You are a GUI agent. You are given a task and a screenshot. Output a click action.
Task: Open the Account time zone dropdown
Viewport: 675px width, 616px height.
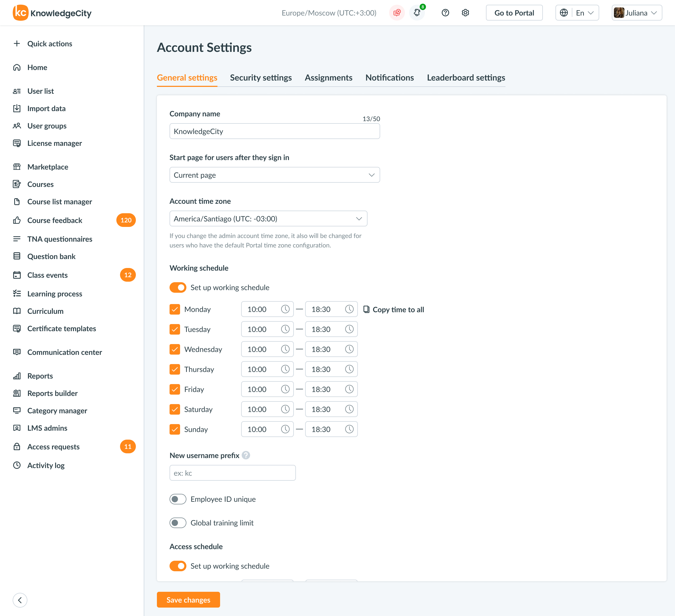tap(268, 218)
